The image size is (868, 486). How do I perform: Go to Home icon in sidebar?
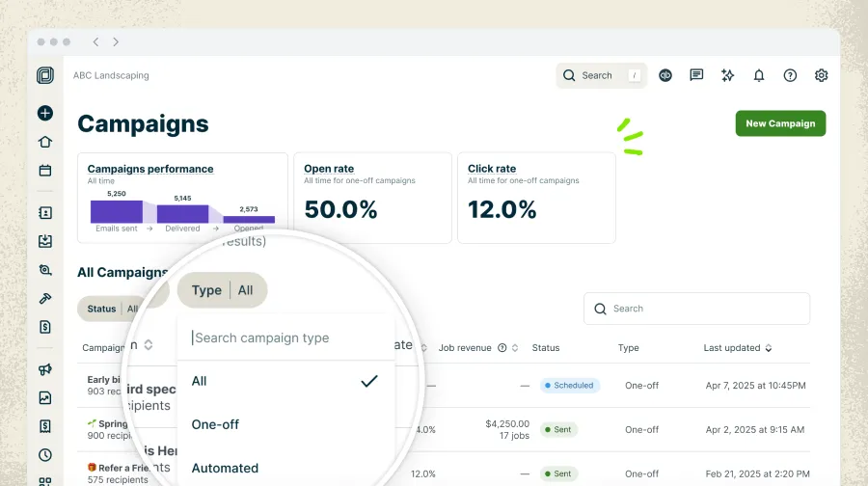45,142
